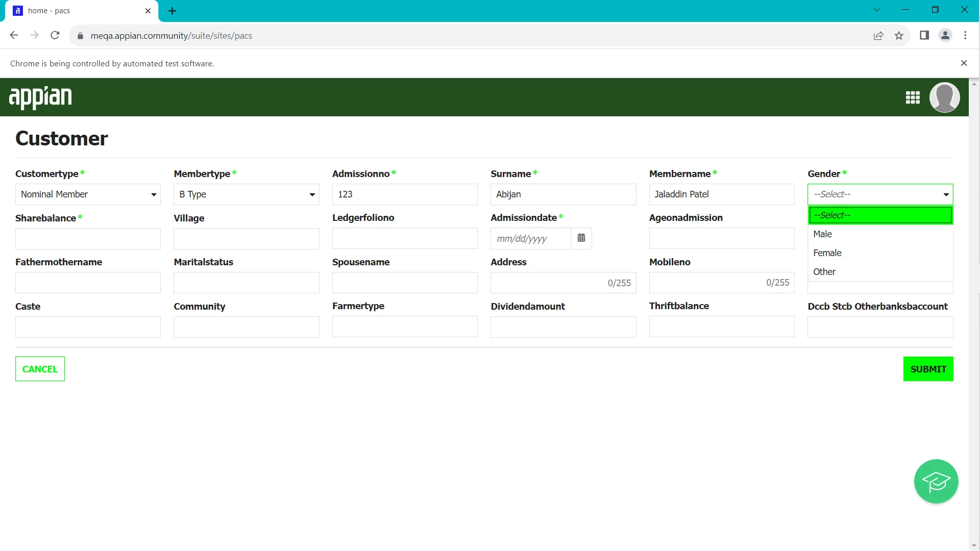980x551 pixels.
Task: Expand the Customertype dropdown
Action: pos(88,194)
